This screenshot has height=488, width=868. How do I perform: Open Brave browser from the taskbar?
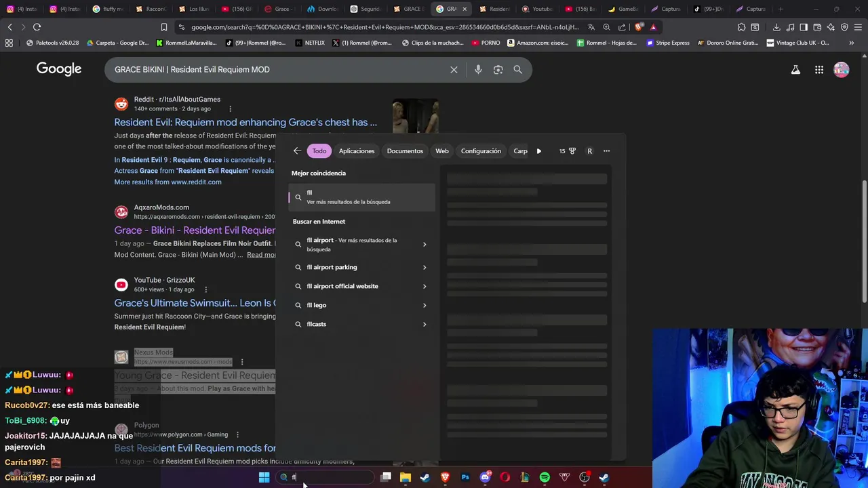pos(445,477)
